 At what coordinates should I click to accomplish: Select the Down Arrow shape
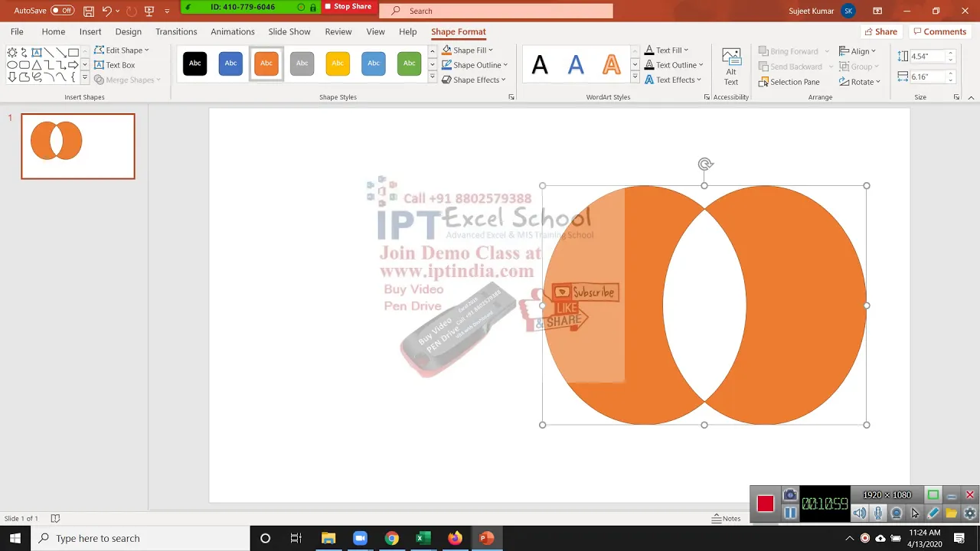click(x=12, y=77)
